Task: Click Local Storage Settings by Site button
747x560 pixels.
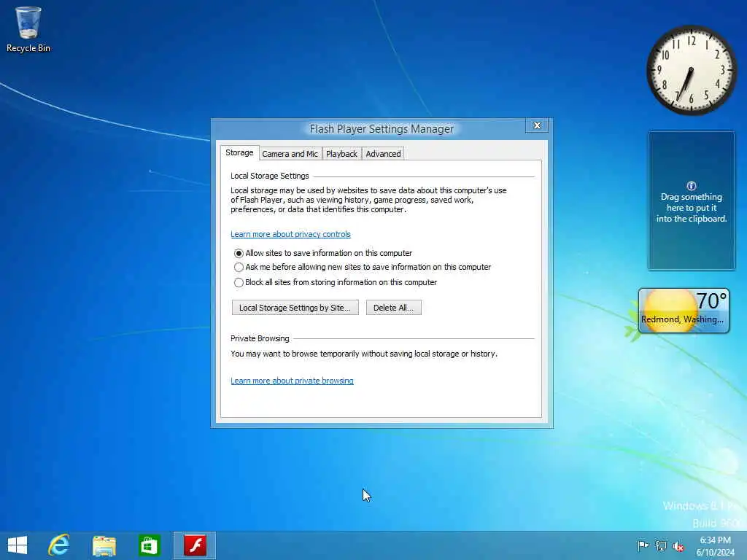Action: pyautogui.click(x=295, y=308)
